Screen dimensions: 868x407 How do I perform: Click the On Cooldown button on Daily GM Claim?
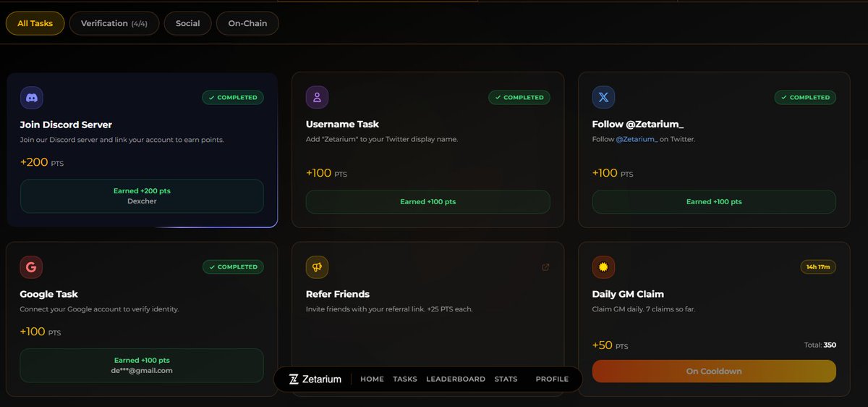pyautogui.click(x=714, y=371)
